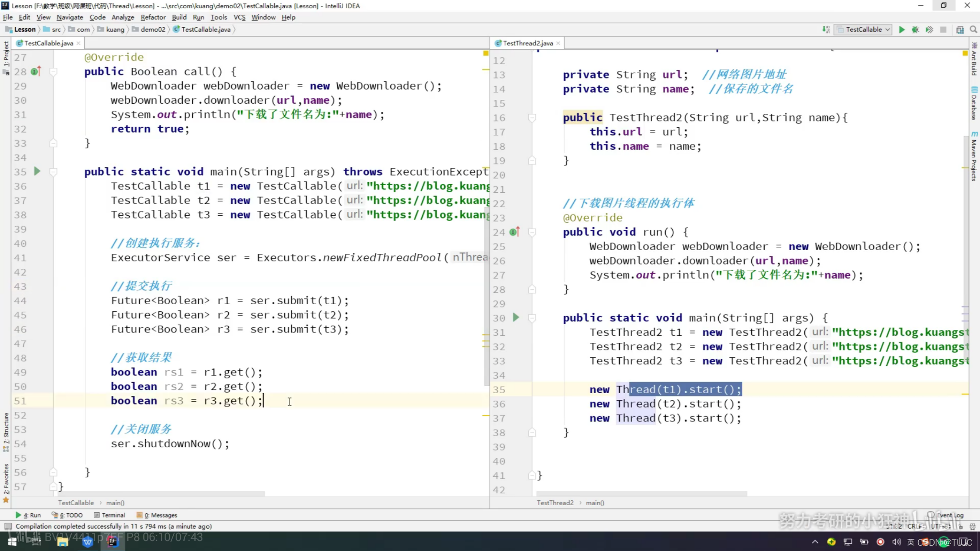Open the Run tool window
Screen dimensions: 980x551
point(28,515)
